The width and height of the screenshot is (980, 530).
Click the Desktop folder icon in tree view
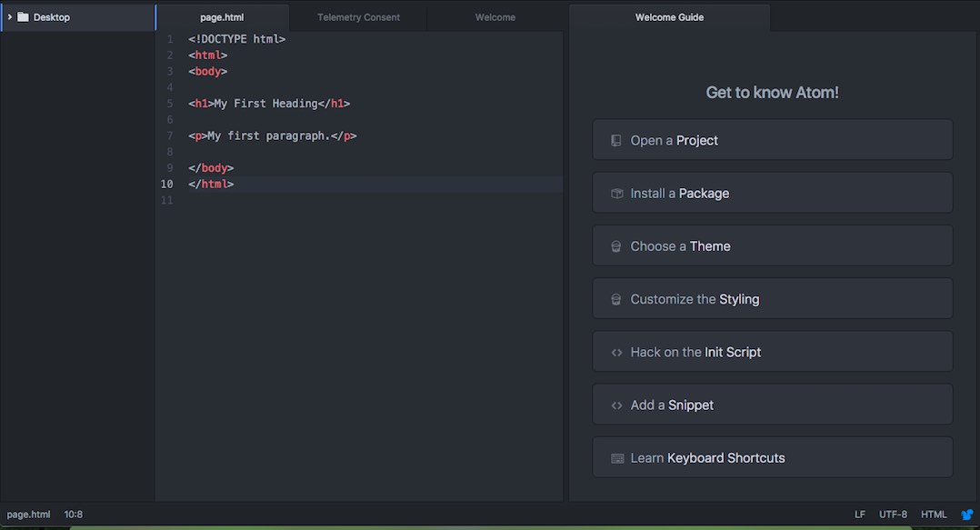click(x=23, y=17)
